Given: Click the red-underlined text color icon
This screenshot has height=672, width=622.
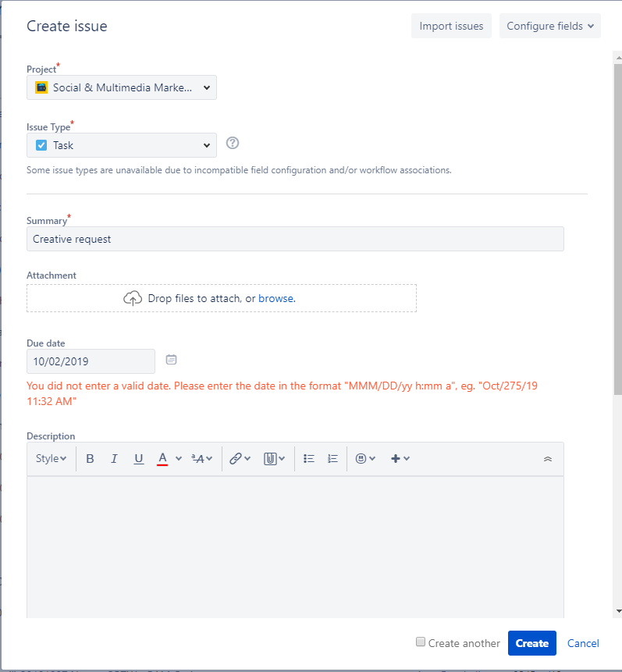Looking at the screenshot, I should (x=162, y=459).
